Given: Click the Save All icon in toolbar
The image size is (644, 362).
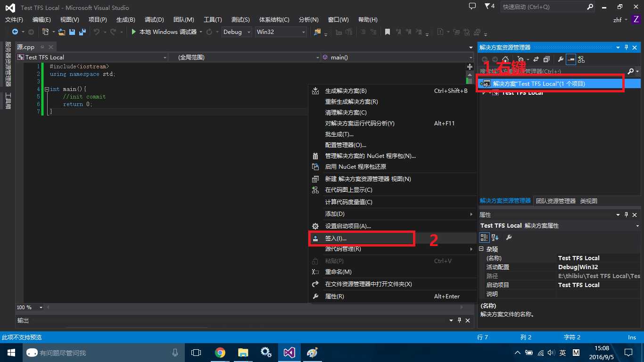Looking at the screenshot, I should pyautogui.click(x=82, y=32).
